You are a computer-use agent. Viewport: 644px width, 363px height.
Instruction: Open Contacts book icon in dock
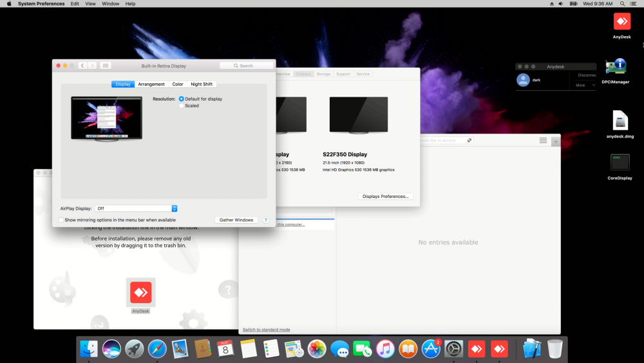(202, 349)
